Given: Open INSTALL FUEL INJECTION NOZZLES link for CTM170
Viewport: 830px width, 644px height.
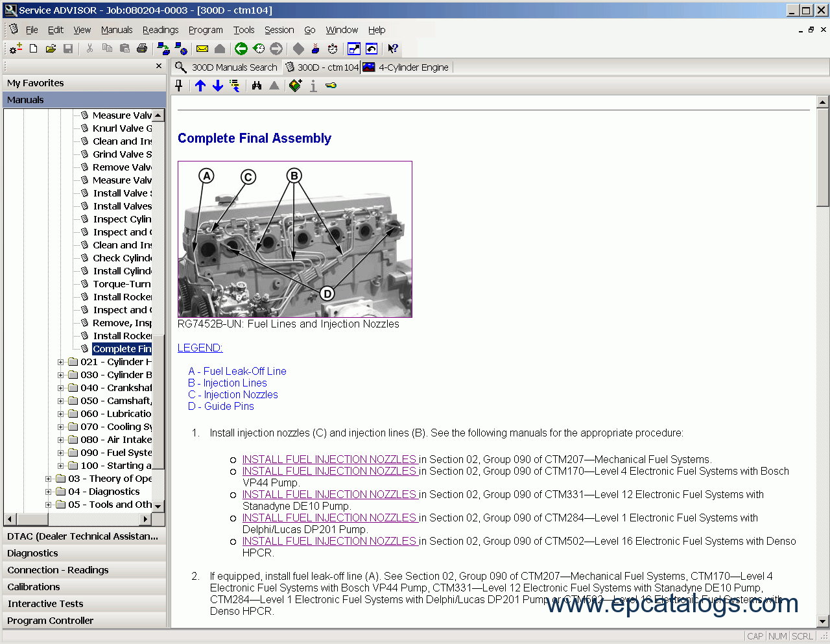Looking at the screenshot, I should click(330, 471).
